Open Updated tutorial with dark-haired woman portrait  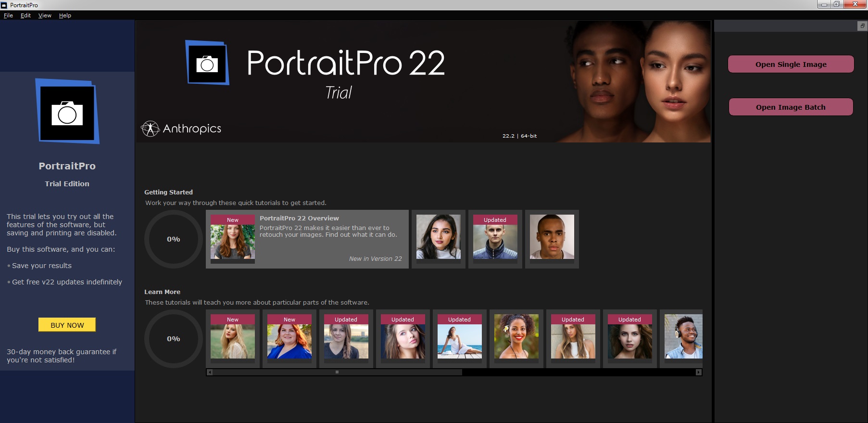(x=630, y=339)
